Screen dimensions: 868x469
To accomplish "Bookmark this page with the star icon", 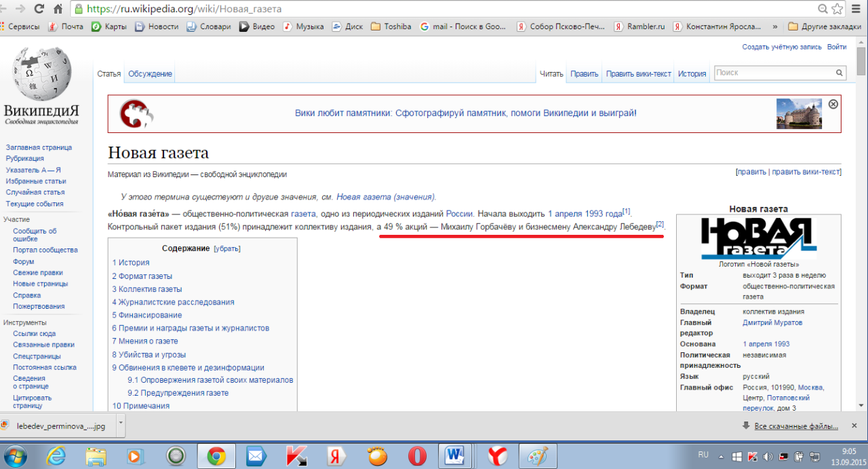I will (x=838, y=10).
